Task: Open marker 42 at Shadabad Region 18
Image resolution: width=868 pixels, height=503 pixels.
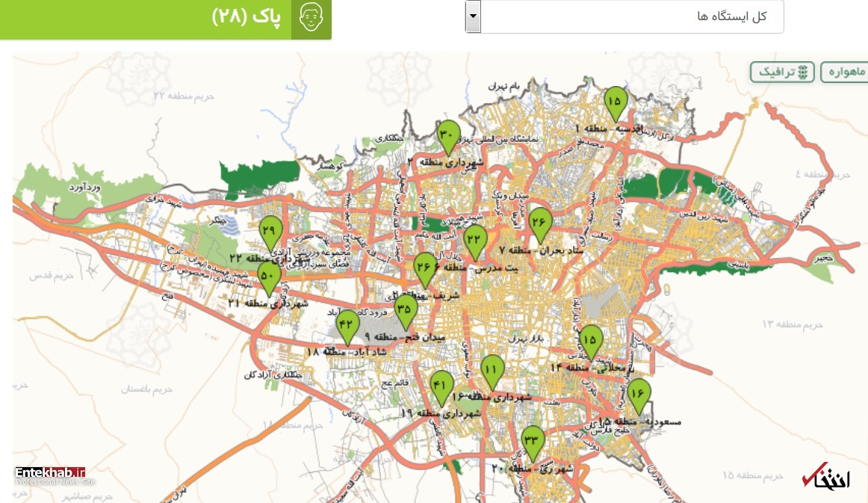Action: click(347, 327)
